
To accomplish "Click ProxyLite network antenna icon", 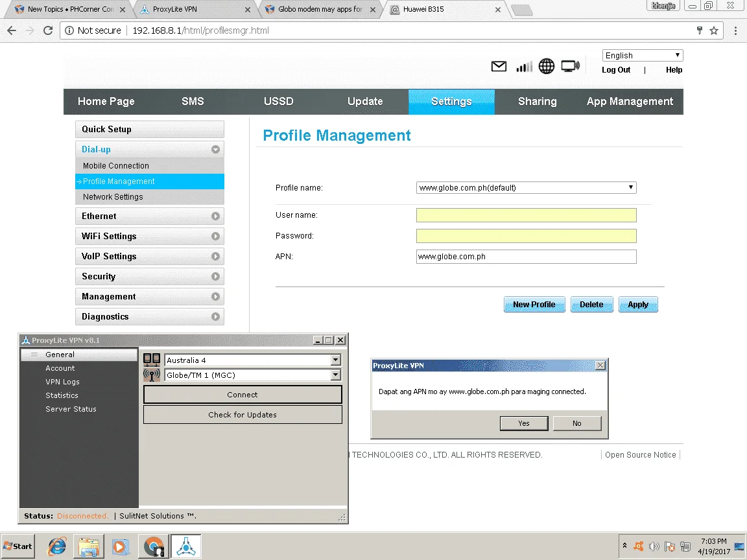I will pos(152,375).
